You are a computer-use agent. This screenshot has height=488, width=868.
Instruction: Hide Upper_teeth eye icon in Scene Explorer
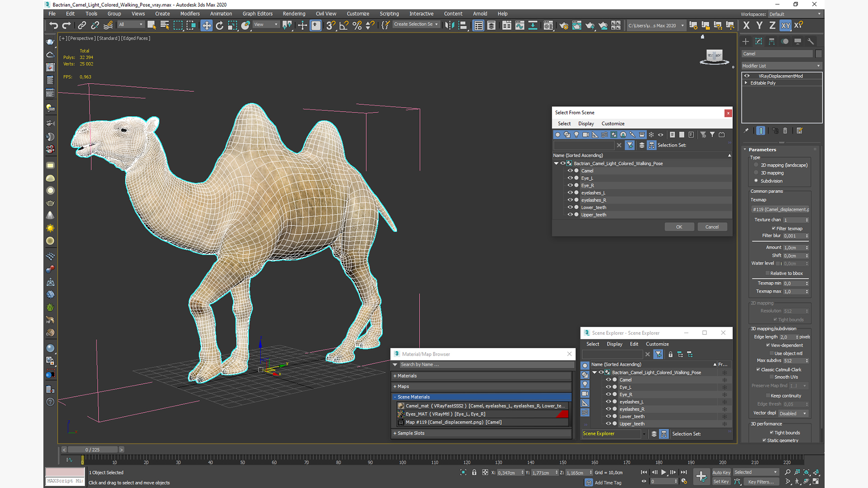[608, 423]
